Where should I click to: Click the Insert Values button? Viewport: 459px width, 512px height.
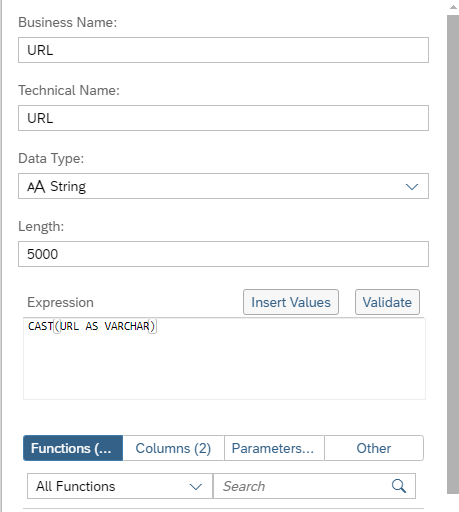[291, 302]
